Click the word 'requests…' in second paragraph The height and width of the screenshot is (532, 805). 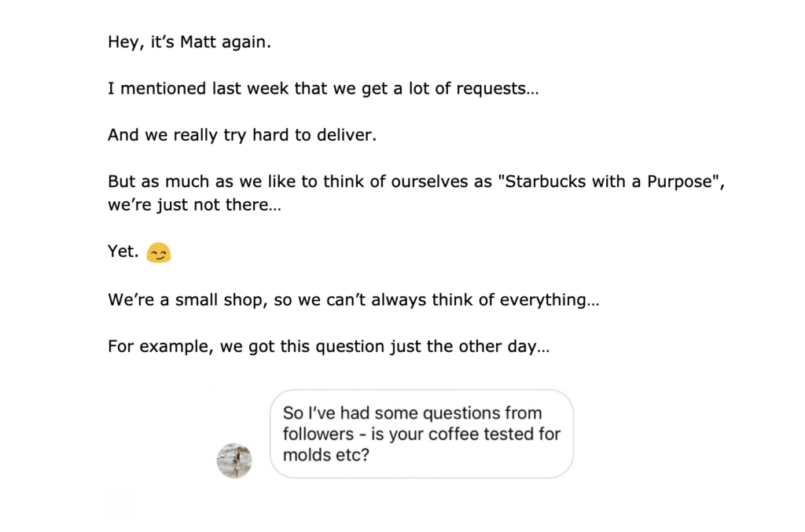[498, 90]
